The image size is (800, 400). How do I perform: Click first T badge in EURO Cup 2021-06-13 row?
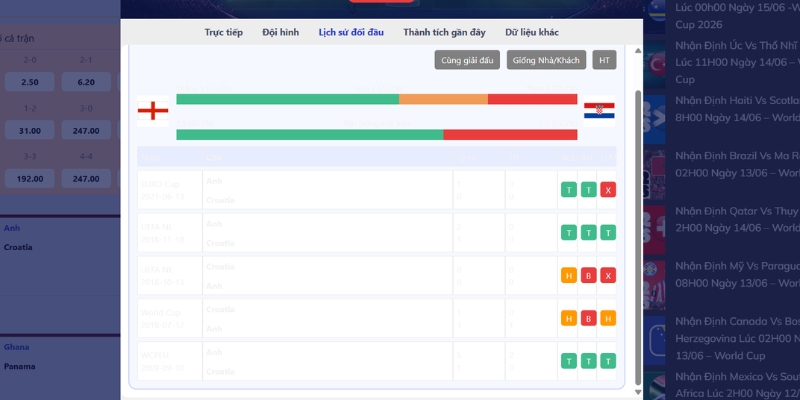569,190
